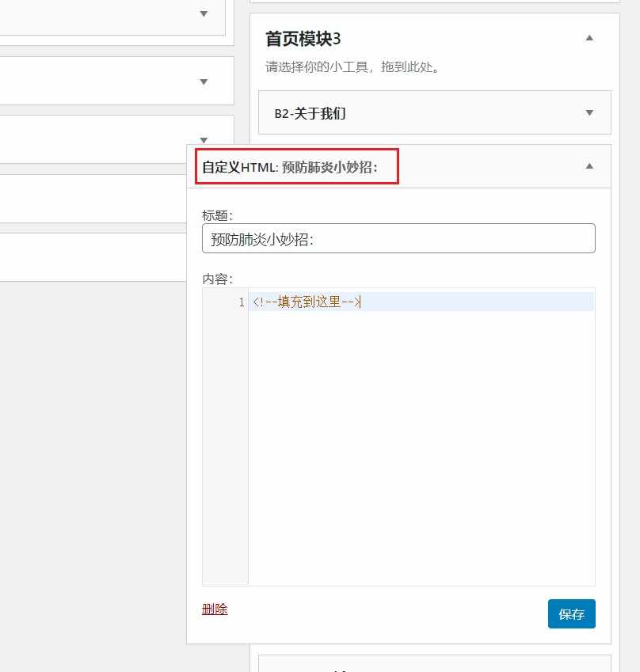640x672 pixels.
Task: Expand the second collapsed widget on the left
Action: [204, 81]
